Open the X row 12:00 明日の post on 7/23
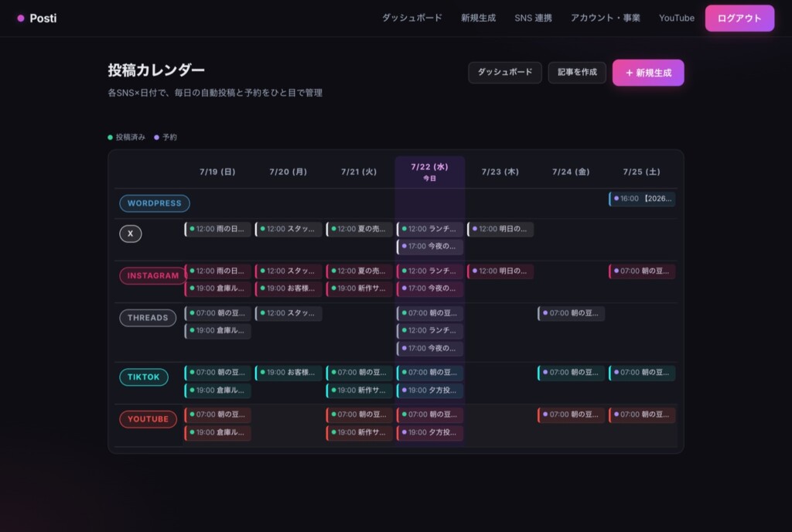Image resolution: width=792 pixels, height=532 pixels. pyautogui.click(x=500, y=229)
